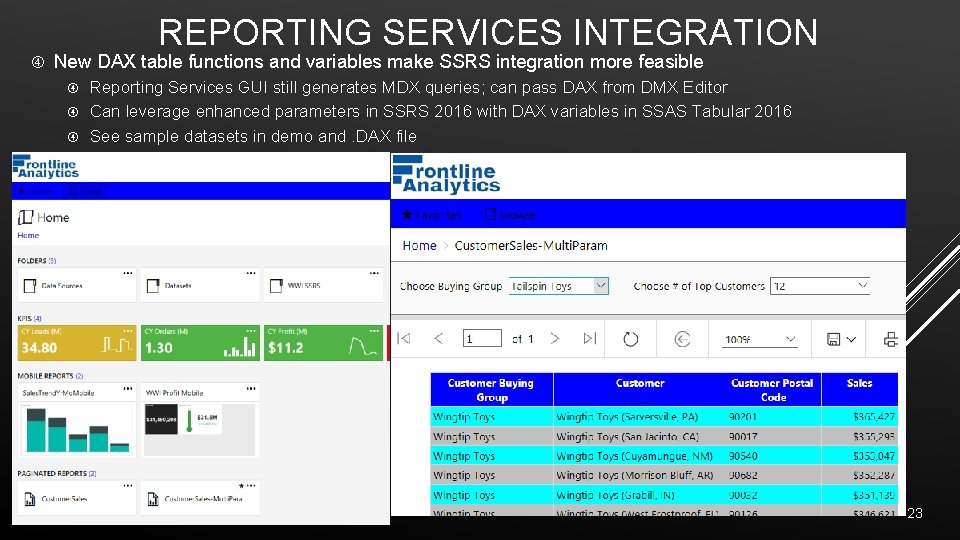Viewport: 960px width, 540px height.
Task: Click Frontline Analytics logo in report viewer
Action: [x=446, y=174]
